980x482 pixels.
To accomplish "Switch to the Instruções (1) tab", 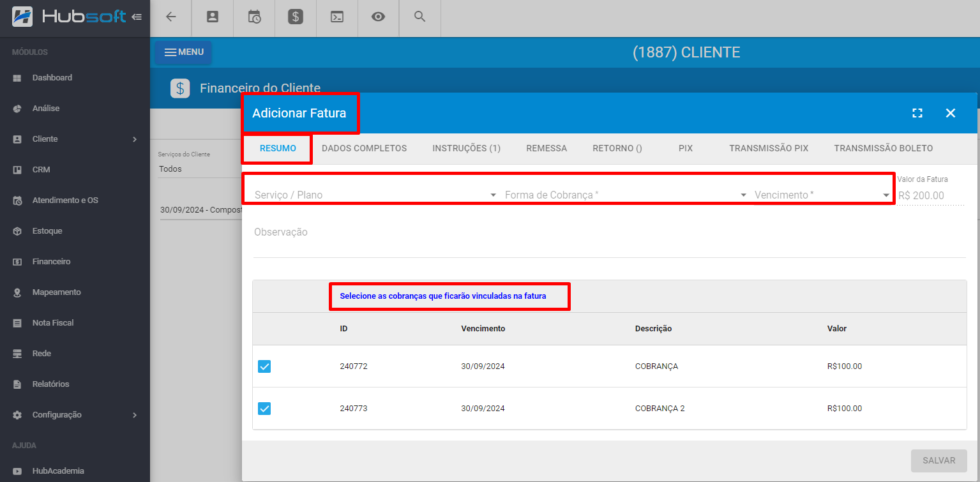I will click(x=466, y=148).
